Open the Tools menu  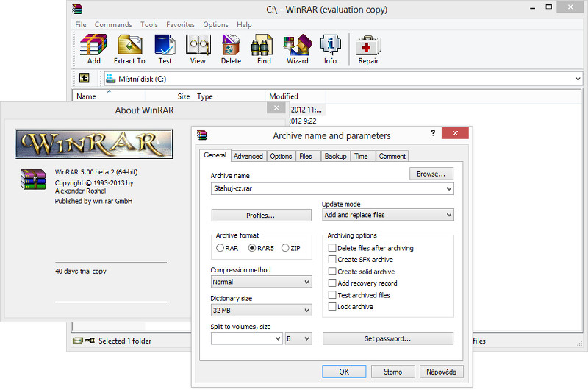pos(149,24)
